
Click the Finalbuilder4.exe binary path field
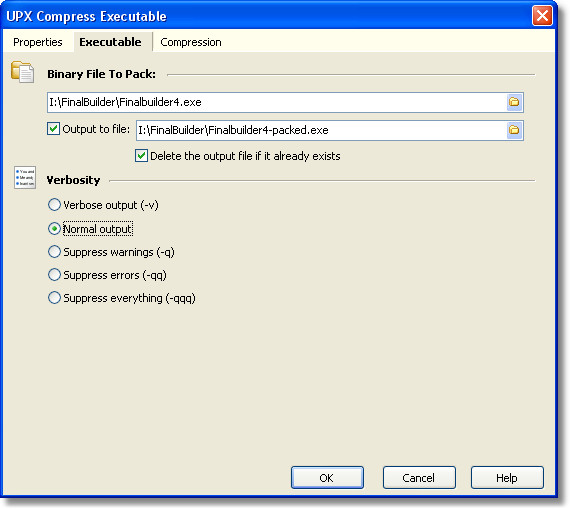click(277, 103)
